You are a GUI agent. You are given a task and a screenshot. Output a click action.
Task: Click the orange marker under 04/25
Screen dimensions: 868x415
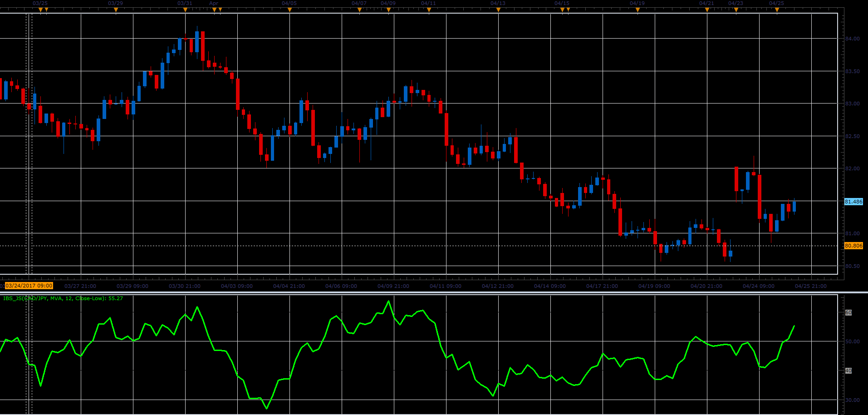click(777, 10)
